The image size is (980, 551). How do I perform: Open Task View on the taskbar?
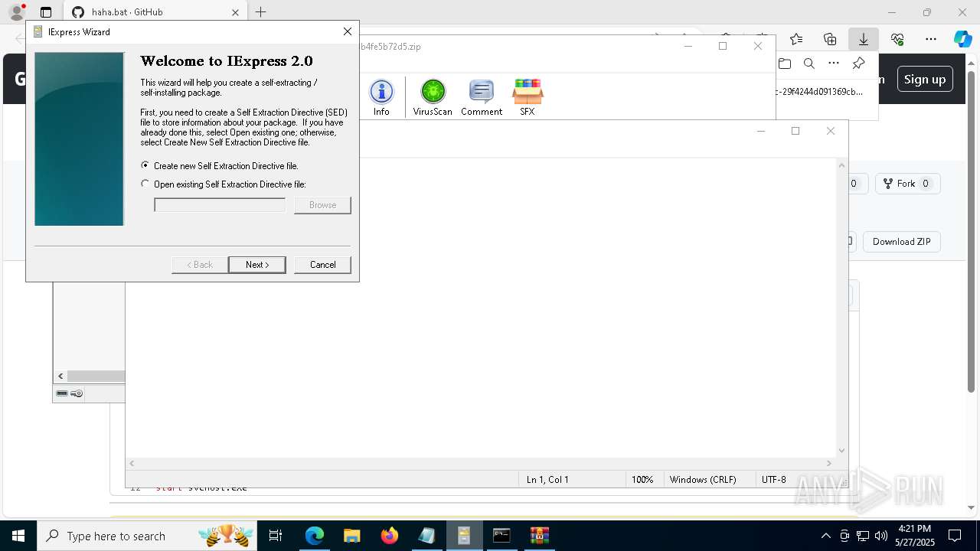click(276, 536)
